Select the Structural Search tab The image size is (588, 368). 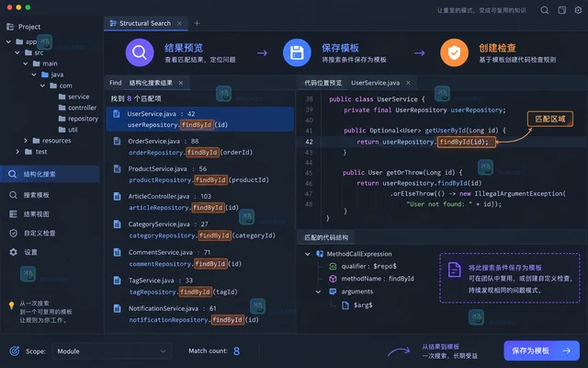[145, 23]
